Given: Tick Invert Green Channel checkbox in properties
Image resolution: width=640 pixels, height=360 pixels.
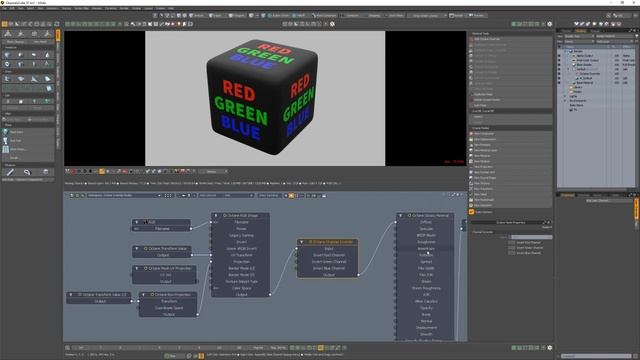Looking at the screenshot, I should click(511, 248).
